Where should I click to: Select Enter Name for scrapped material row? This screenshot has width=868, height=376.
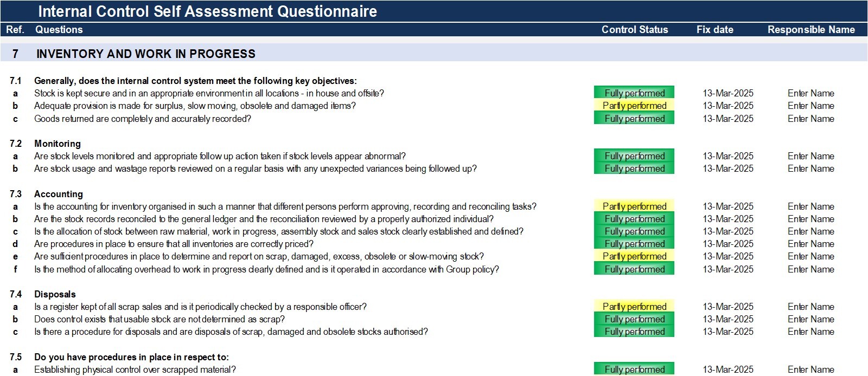[x=811, y=369]
